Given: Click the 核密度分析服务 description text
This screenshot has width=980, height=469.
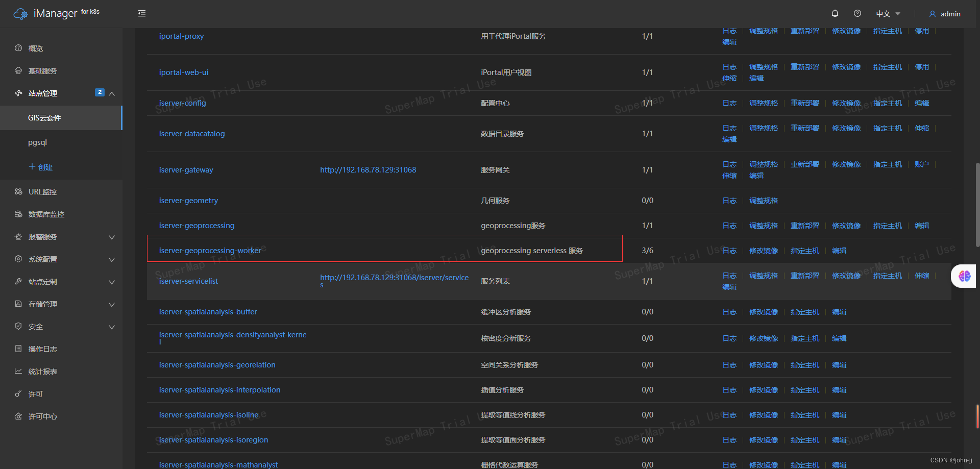Looking at the screenshot, I should click(x=506, y=338).
